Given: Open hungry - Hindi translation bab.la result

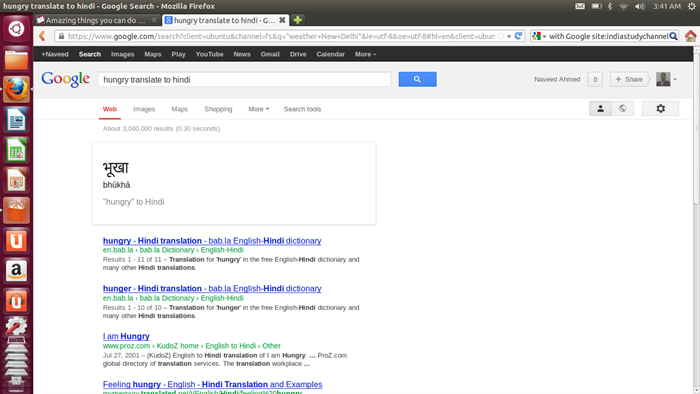Looking at the screenshot, I should coord(212,241).
